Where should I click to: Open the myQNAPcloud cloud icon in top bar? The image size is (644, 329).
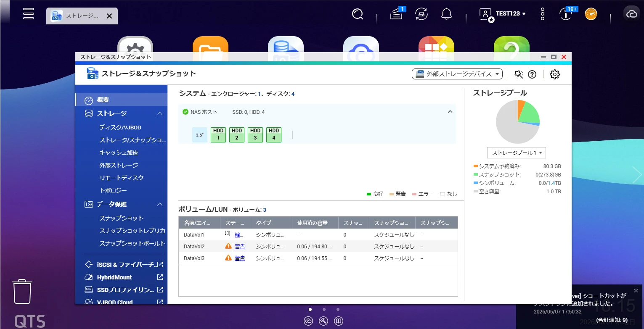click(631, 14)
